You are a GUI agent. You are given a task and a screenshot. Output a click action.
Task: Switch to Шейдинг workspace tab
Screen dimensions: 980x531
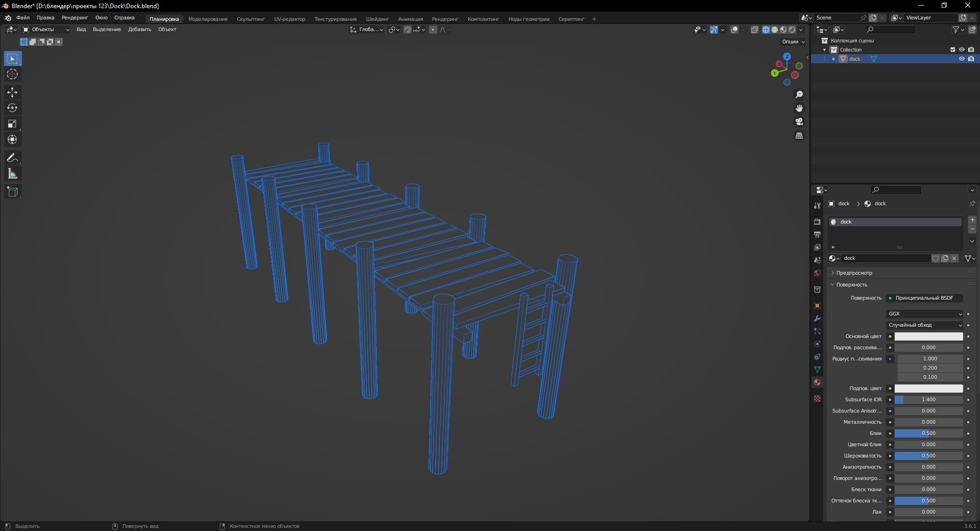377,19
